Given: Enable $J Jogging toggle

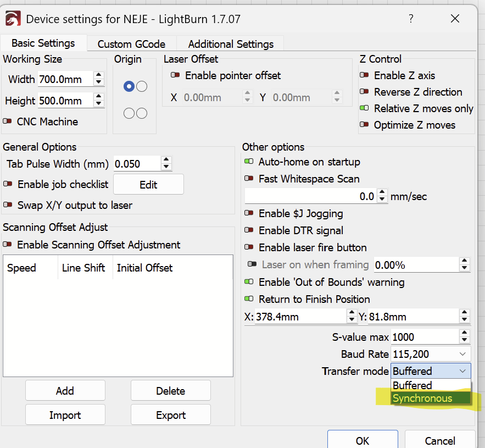Looking at the screenshot, I should [249, 213].
